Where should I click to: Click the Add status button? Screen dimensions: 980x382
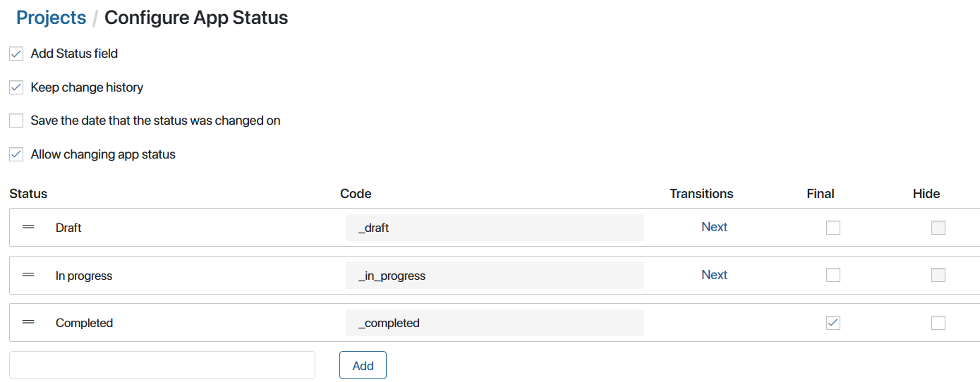pyautogui.click(x=363, y=365)
